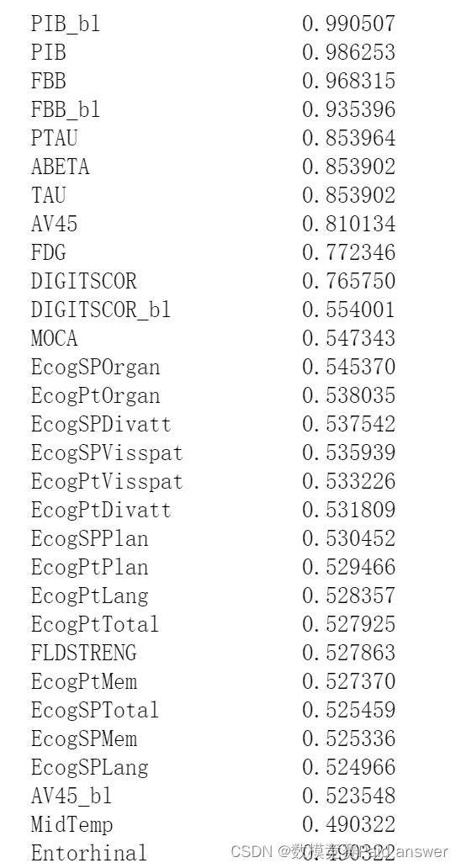Select the AV45_bl label
This screenshot has height=868, width=461.
(72, 796)
